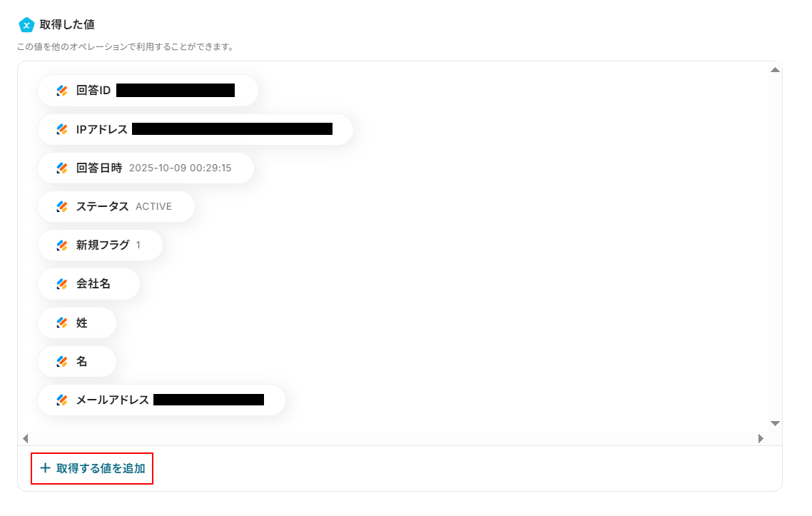
Task: Click the Jotform icon beside IPアドレス
Action: coord(62,129)
